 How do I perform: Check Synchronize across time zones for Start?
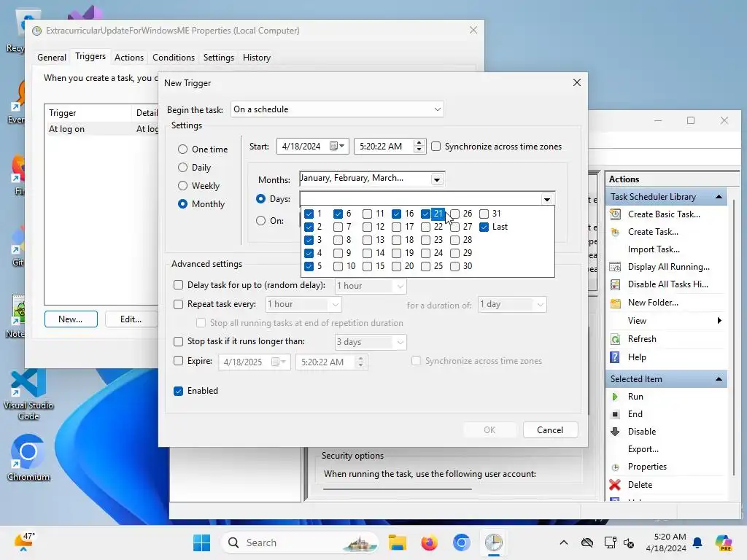pyautogui.click(x=436, y=147)
